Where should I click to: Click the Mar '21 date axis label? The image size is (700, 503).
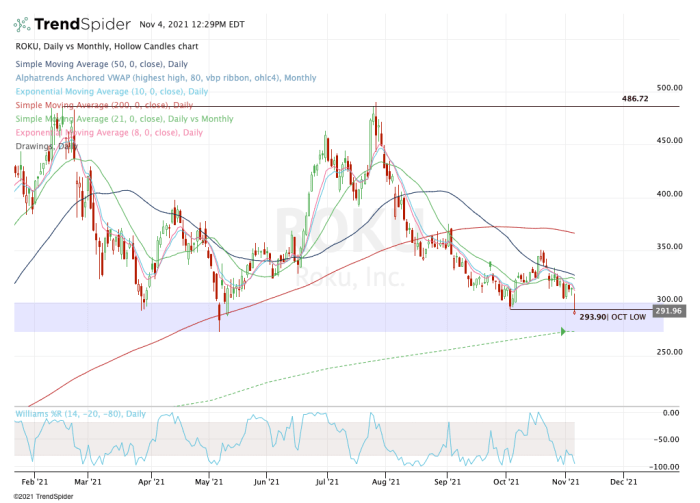coord(88,482)
